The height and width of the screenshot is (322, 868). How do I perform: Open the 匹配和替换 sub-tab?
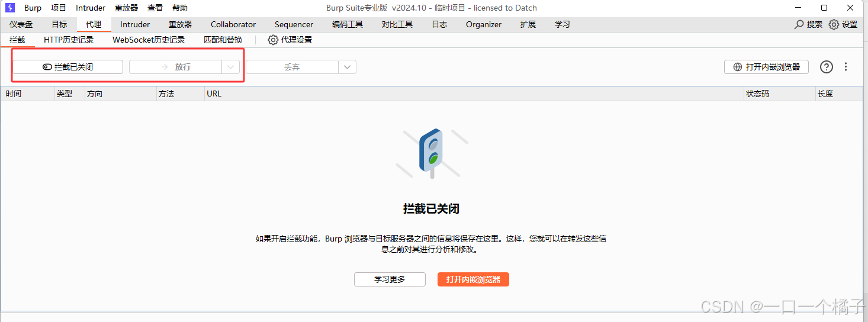(223, 40)
